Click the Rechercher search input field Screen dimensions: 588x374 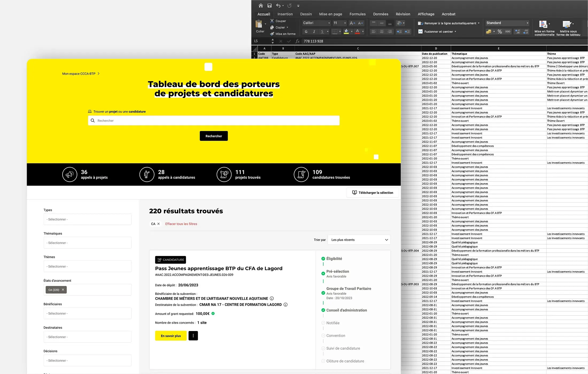pos(214,120)
